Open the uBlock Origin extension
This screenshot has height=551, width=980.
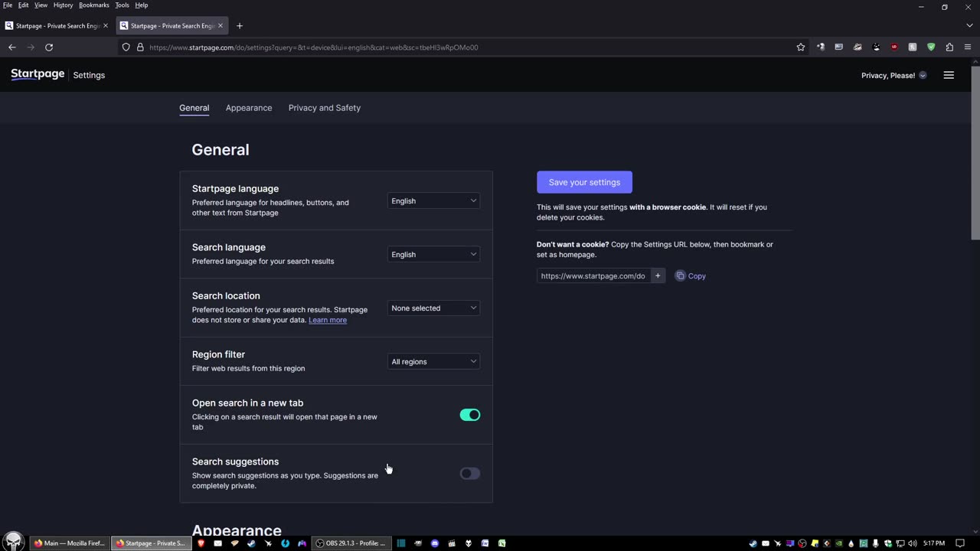894,47
